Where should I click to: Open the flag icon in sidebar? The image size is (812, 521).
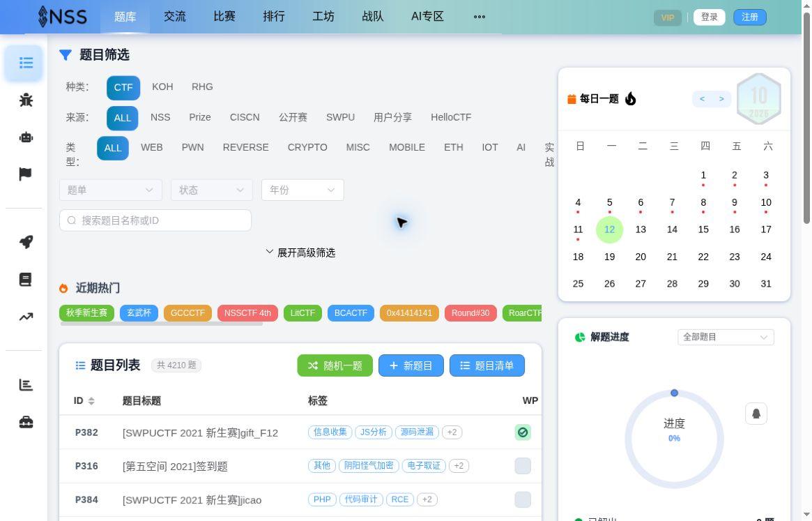(x=25, y=174)
